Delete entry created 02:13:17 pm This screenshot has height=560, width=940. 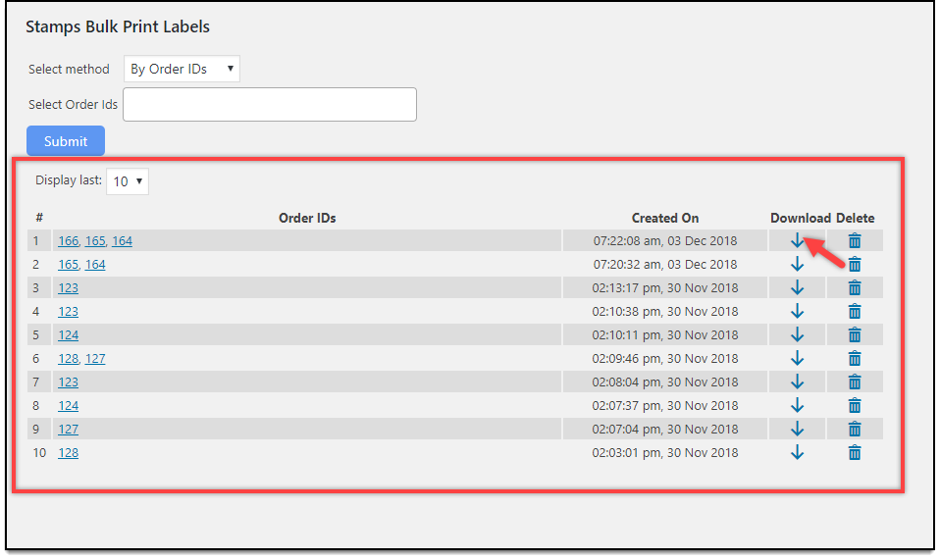click(855, 288)
